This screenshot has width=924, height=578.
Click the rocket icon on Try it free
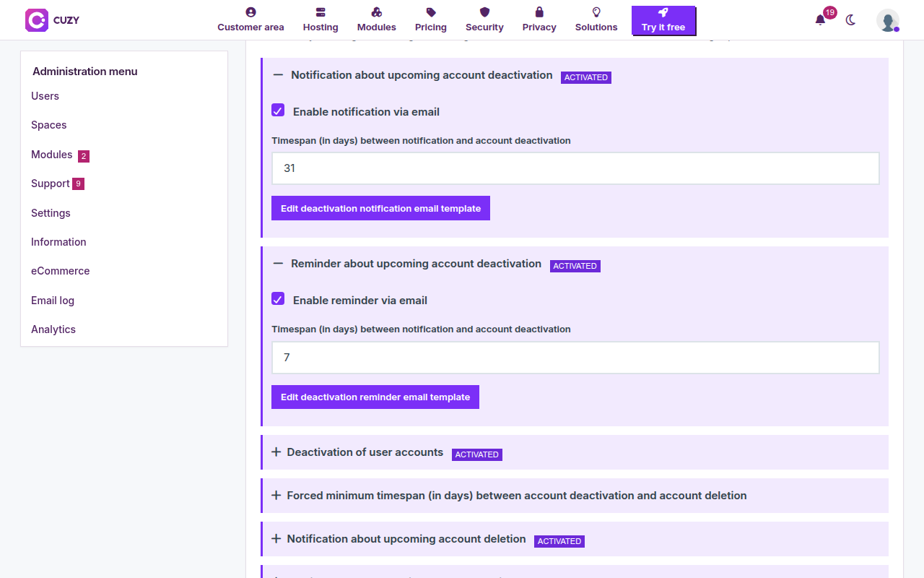(663, 13)
